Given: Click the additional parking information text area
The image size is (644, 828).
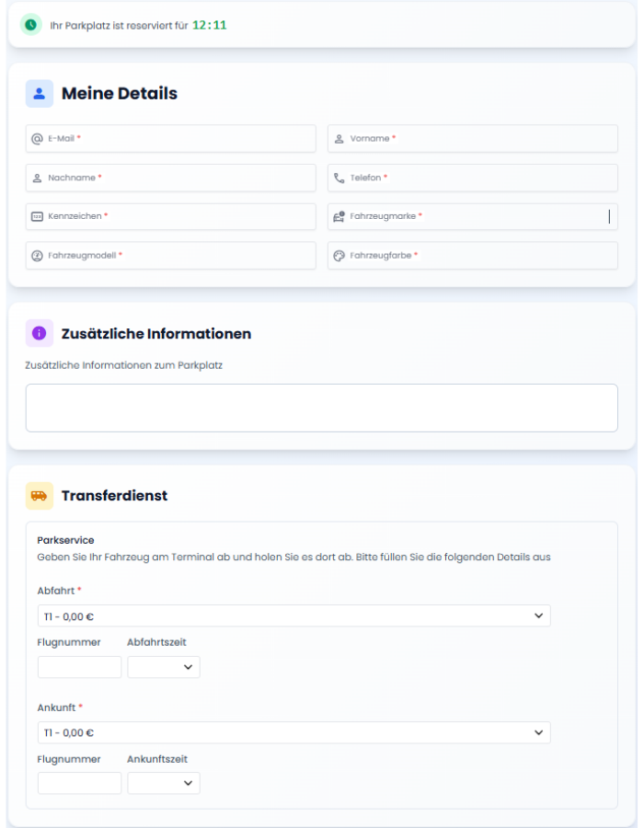Looking at the screenshot, I should click(x=321, y=408).
